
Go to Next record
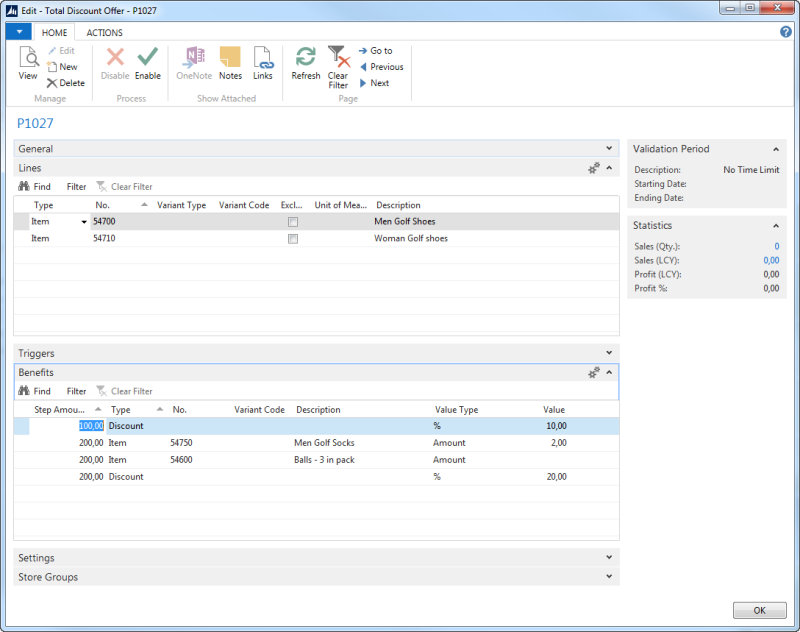click(x=375, y=82)
